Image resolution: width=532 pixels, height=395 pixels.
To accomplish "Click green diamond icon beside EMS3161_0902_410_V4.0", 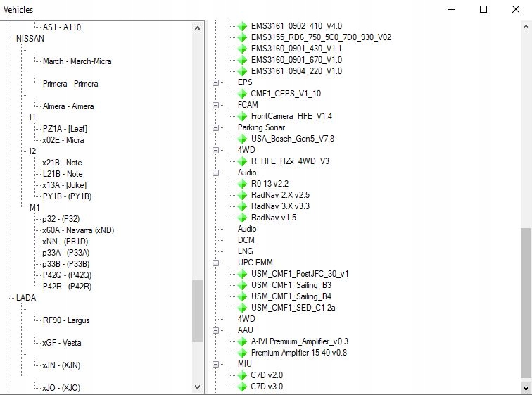I will (x=242, y=26).
